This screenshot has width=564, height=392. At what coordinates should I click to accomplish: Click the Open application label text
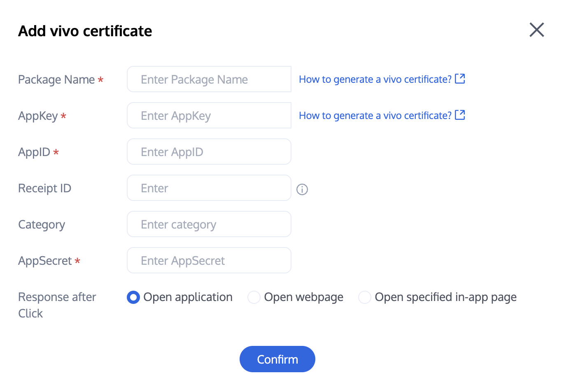coord(188,297)
